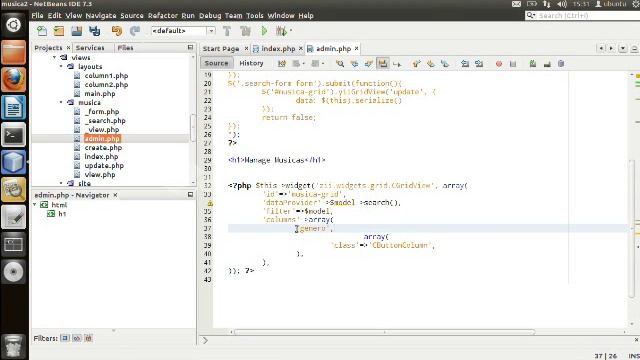Screen dimensions: 640x360
Task: Click the Build Project hammer icon
Action: [x=227, y=31]
